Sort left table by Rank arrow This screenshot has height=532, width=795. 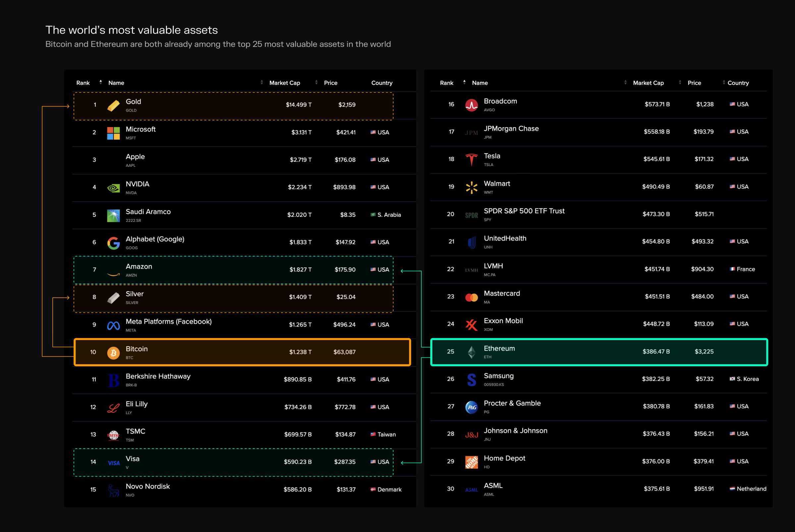click(x=100, y=82)
